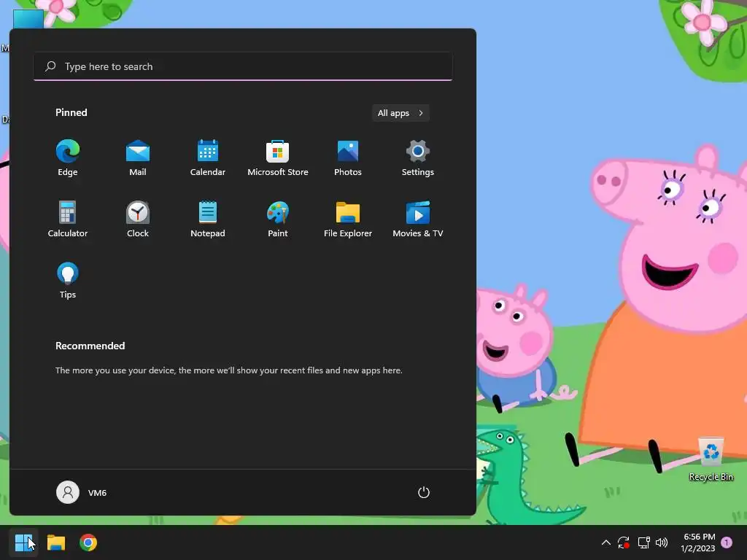The width and height of the screenshot is (747, 560).
Task: Open the VM6 user account menu
Action: click(x=82, y=492)
